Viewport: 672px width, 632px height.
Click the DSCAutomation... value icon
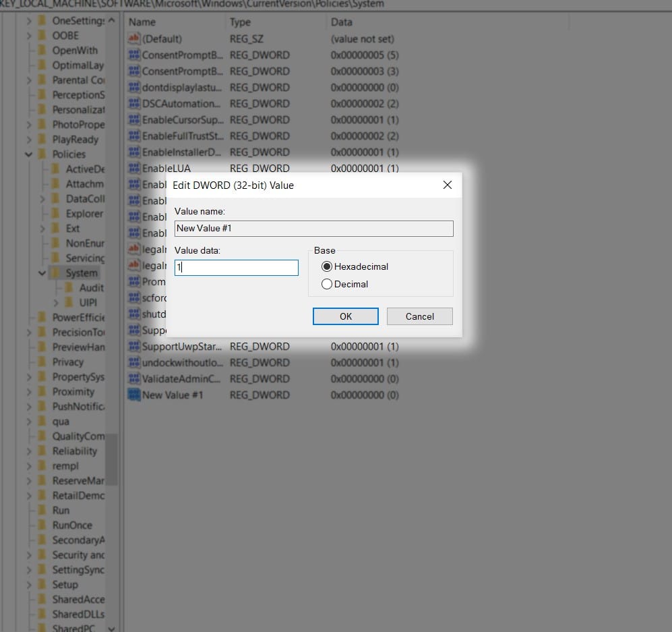point(134,103)
